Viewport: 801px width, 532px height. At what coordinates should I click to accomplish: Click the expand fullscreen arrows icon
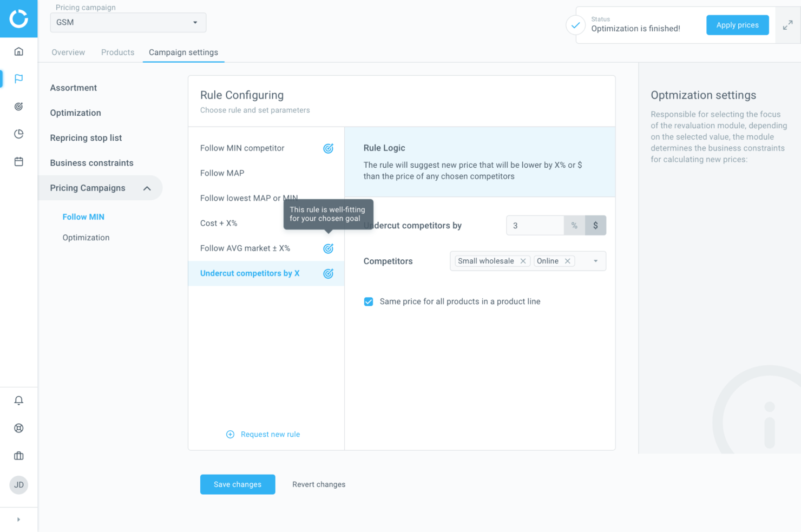(x=787, y=25)
